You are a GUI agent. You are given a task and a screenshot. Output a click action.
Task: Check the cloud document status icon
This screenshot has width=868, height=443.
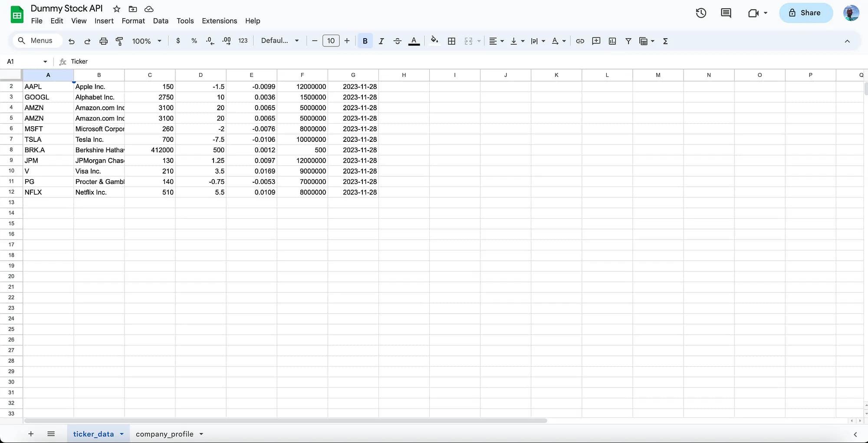click(x=149, y=9)
